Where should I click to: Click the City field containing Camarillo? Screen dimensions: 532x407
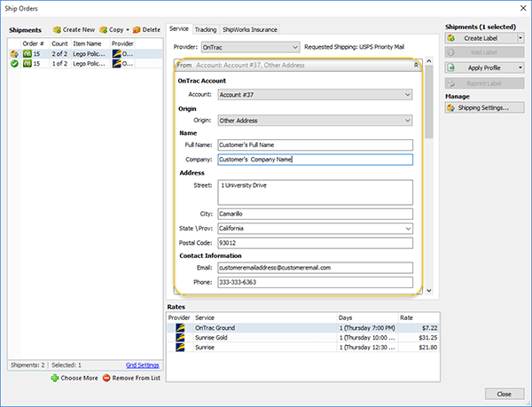coord(315,214)
